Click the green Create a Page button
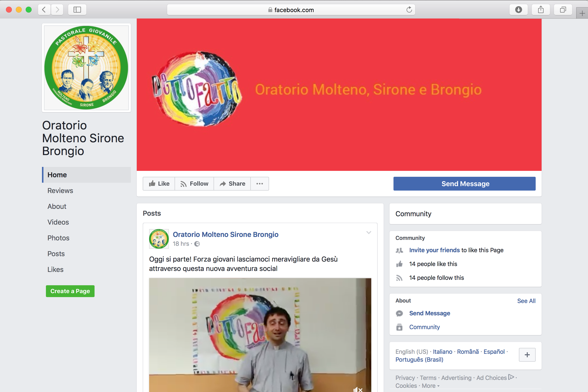Viewport: 588px width, 392px height. coord(70,291)
